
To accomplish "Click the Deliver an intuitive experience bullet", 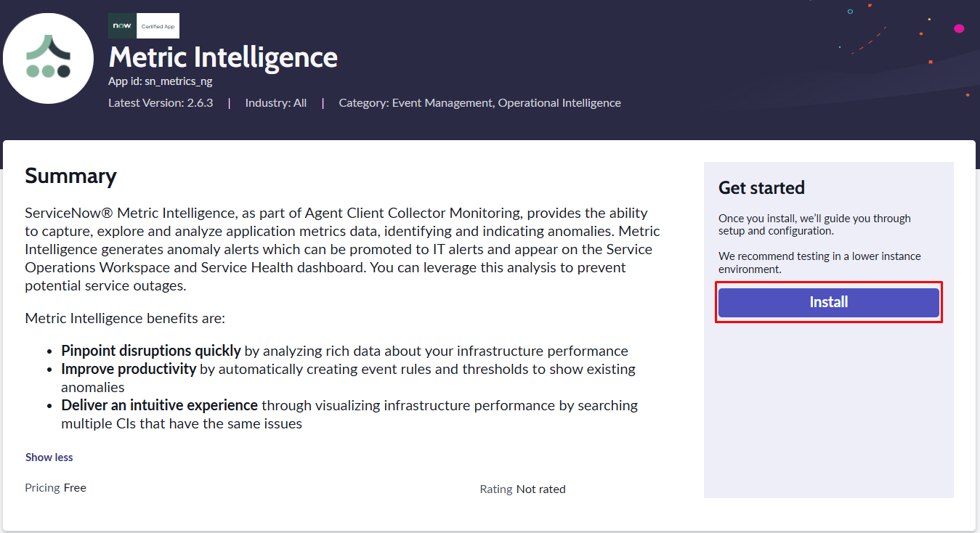I will coord(349,414).
